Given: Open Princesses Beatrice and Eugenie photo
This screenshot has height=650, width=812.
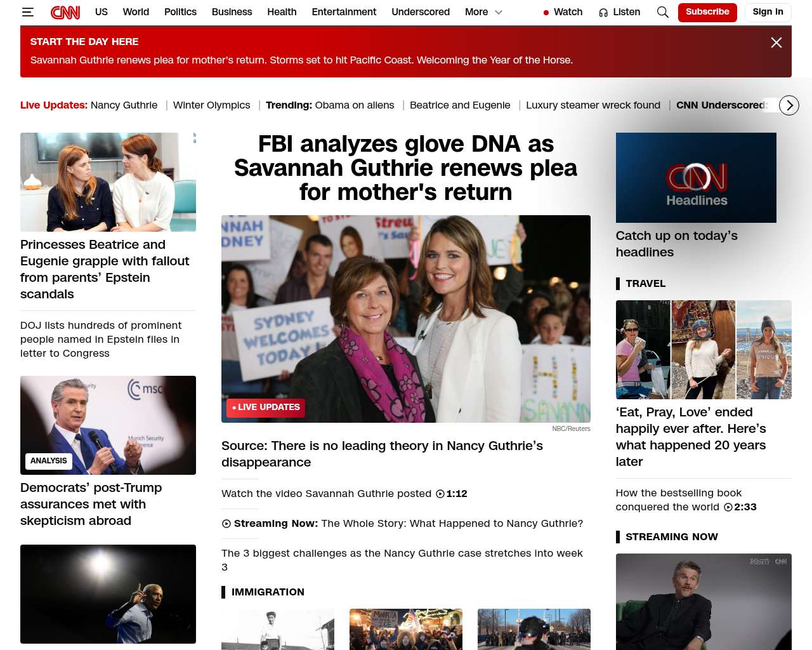Looking at the screenshot, I should (x=108, y=182).
